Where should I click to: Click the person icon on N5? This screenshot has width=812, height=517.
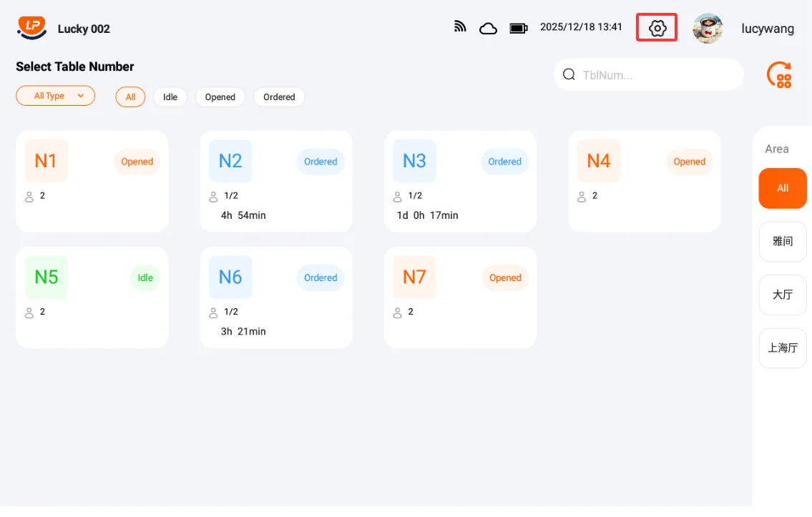[x=29, y=312]
